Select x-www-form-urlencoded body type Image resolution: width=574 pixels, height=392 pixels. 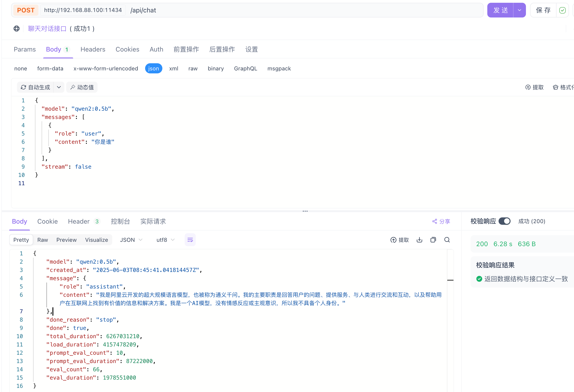106,68
